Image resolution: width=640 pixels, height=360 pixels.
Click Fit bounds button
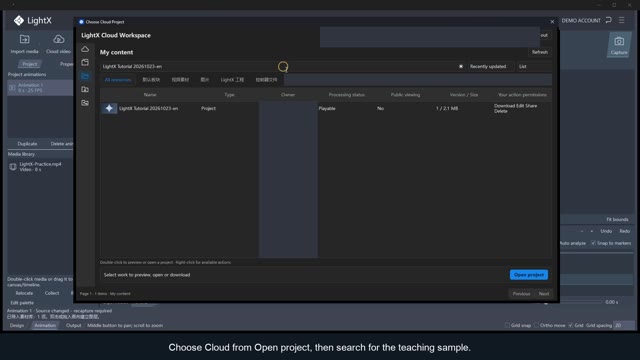[617, 219]
